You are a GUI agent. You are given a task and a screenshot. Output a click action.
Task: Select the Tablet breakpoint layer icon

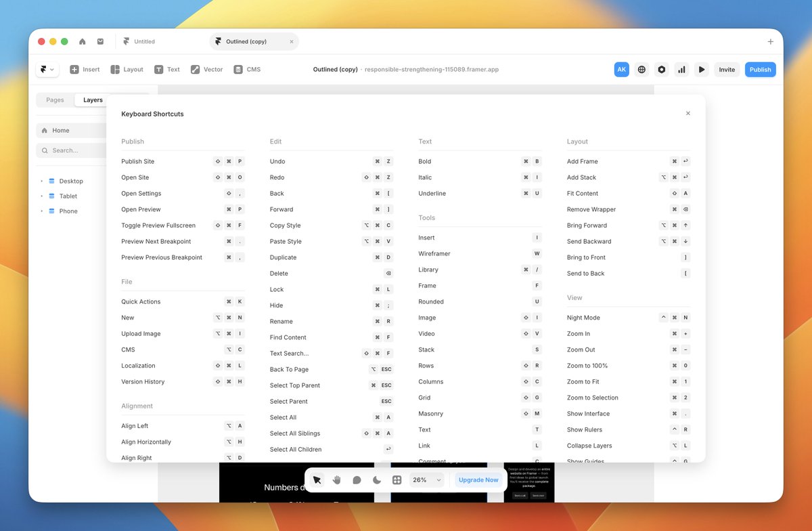51,196
